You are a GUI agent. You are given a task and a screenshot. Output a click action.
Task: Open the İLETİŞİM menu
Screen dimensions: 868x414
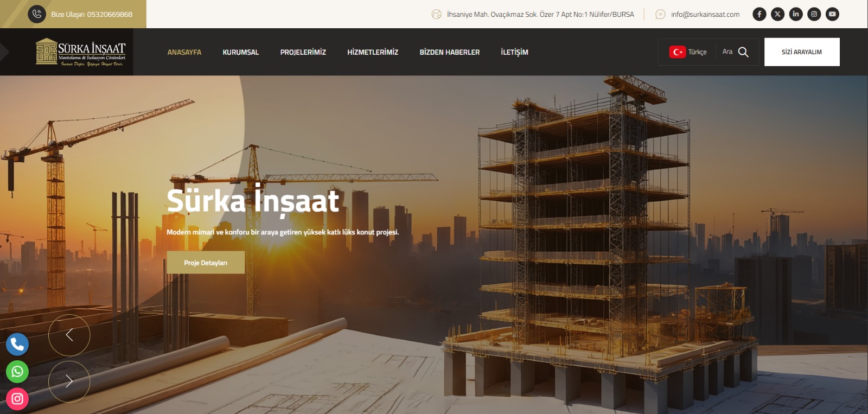pos(514,52)
